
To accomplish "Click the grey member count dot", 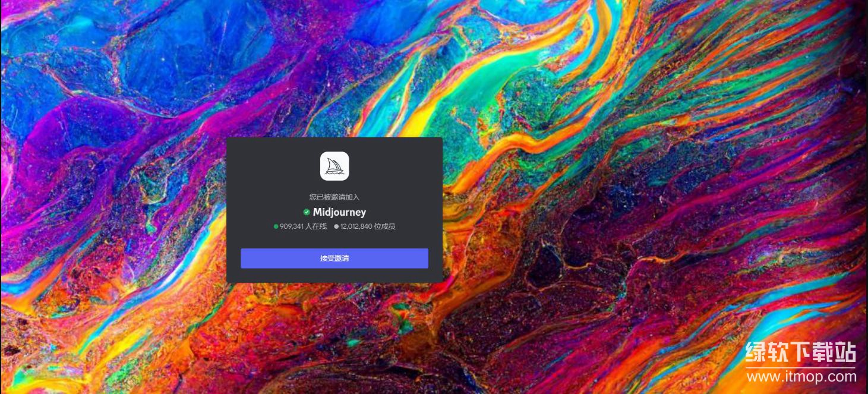I will pyautogui.click(x=336, y=226).
